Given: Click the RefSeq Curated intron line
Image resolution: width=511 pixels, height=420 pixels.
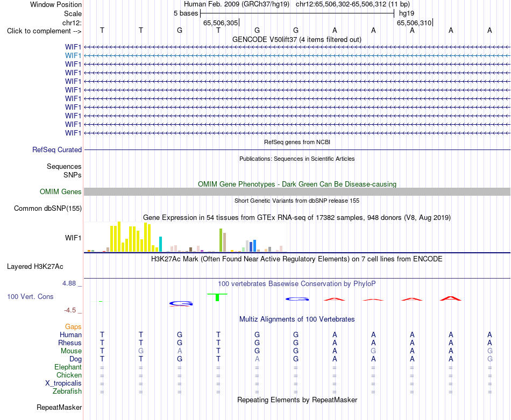Looking at the screenshot, I should click(x=297, y=150).
